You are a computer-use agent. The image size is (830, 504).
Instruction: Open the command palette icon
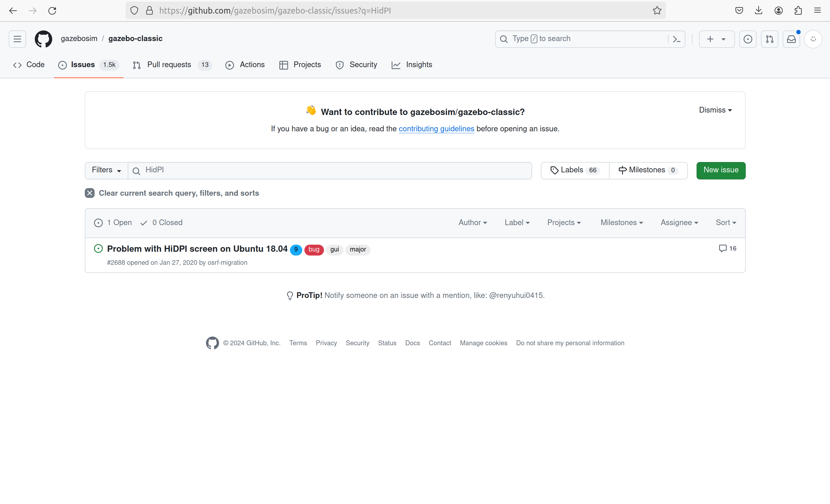[676, 39]
